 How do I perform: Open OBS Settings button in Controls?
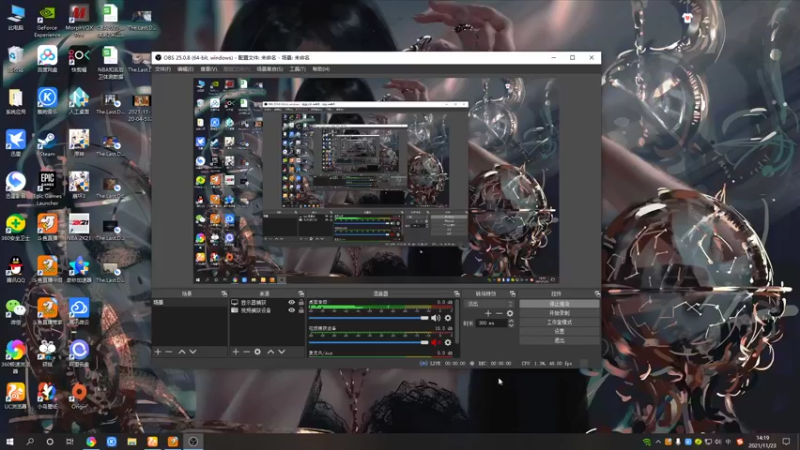tap(559, 331)
